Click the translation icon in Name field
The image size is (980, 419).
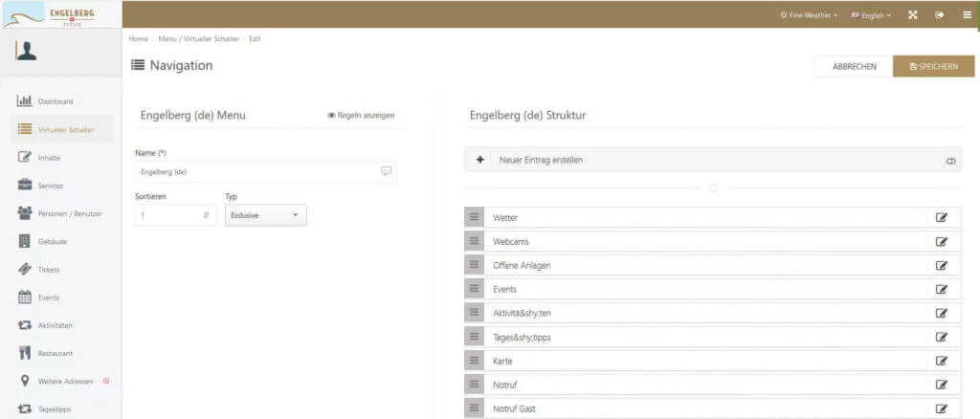387,171
